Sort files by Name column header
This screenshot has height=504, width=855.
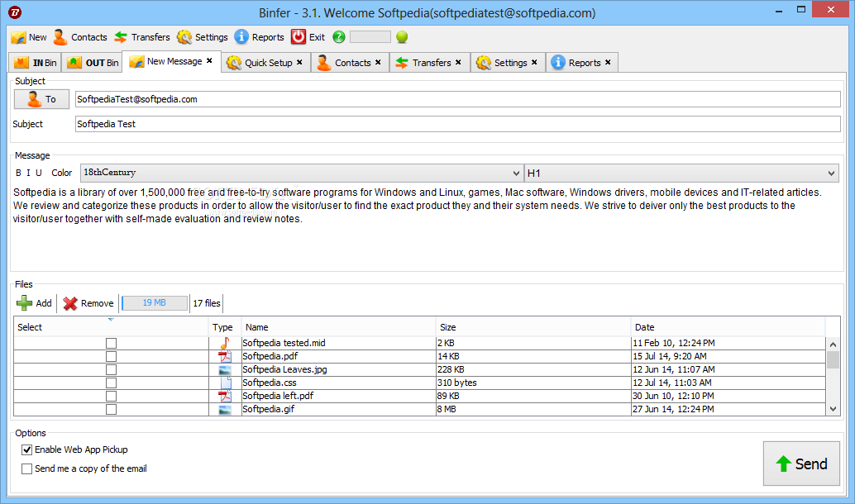coord(339,327)
